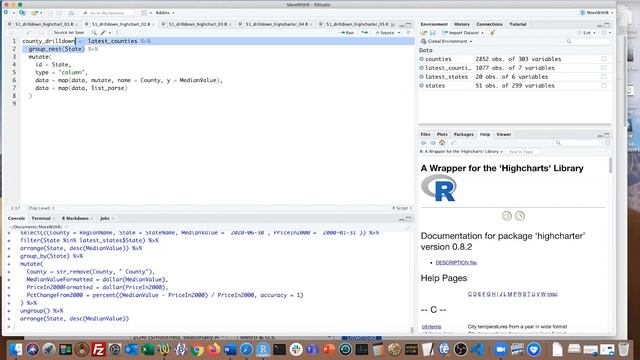Expand the counties data frame
This screenshot has height=360, width=640.
point(422,59)
